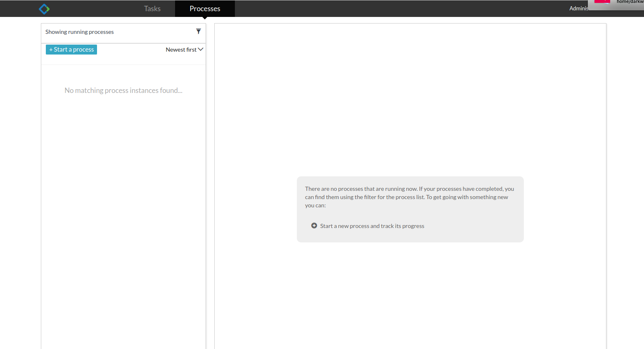Expand the Newest first sort dropdown

click(x=181, y=50)
